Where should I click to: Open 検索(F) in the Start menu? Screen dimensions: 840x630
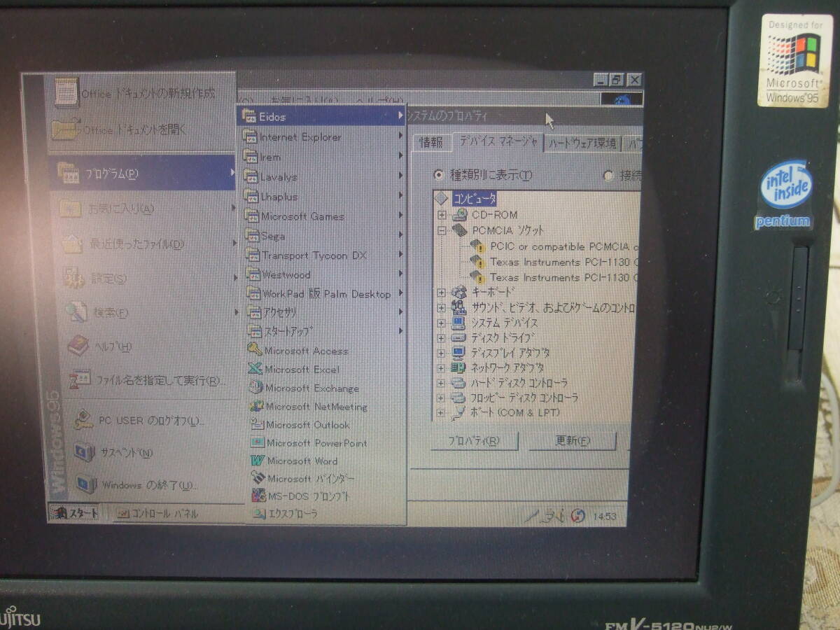click(x=151, y=313)
